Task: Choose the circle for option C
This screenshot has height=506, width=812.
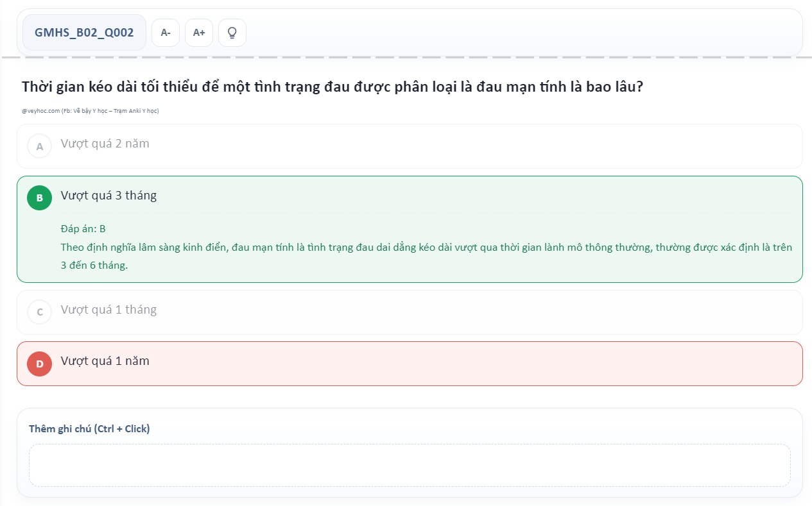Action: pos(39,312)
